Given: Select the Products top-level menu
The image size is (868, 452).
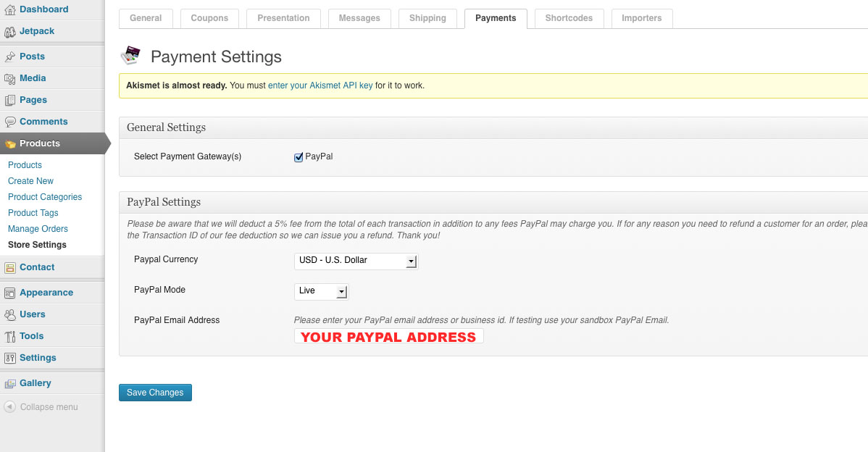Looking at the screenshot, I should click(x=54, y=143).
